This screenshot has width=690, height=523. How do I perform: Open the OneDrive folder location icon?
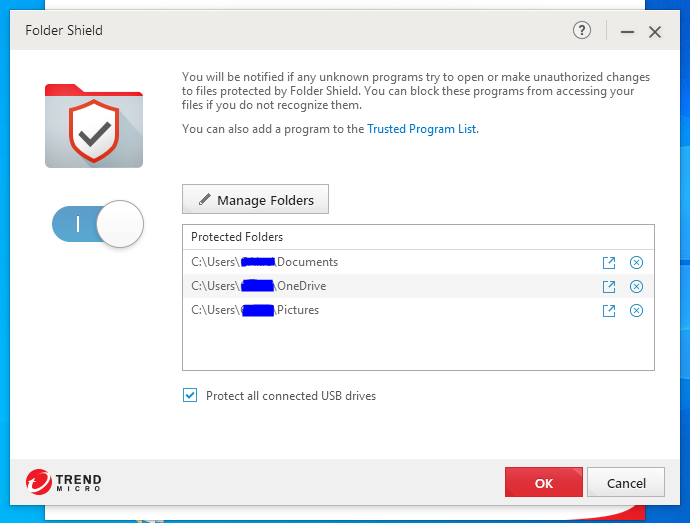[609, 287]
